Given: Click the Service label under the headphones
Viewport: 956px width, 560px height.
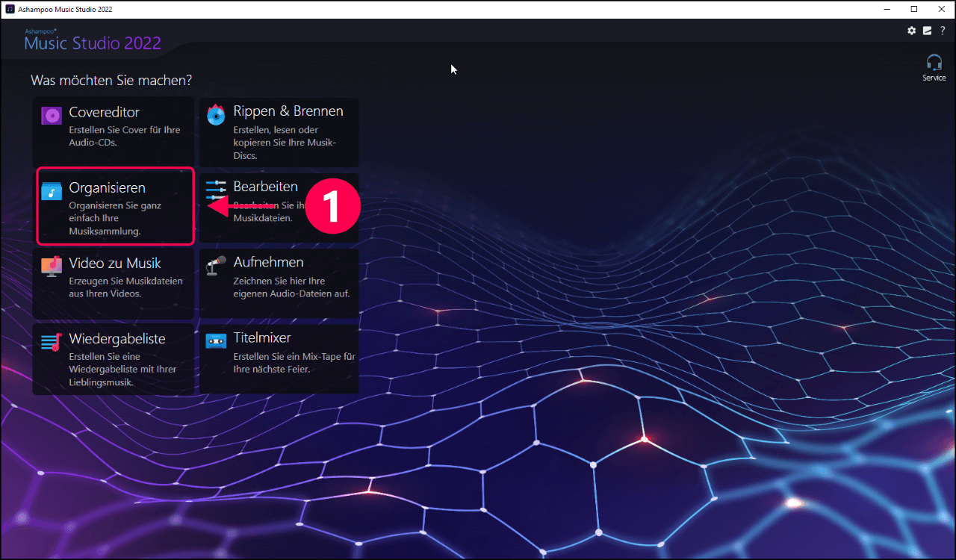Looking at the screenshot, I should [934, 78].
